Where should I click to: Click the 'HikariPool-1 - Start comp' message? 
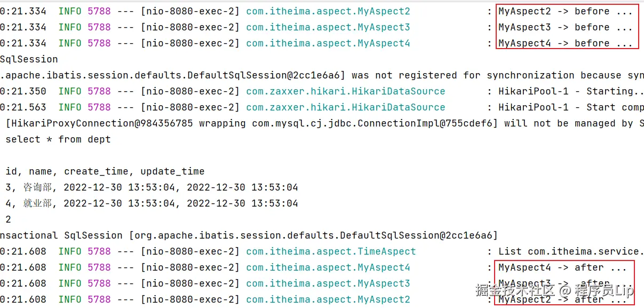point(570,107)
